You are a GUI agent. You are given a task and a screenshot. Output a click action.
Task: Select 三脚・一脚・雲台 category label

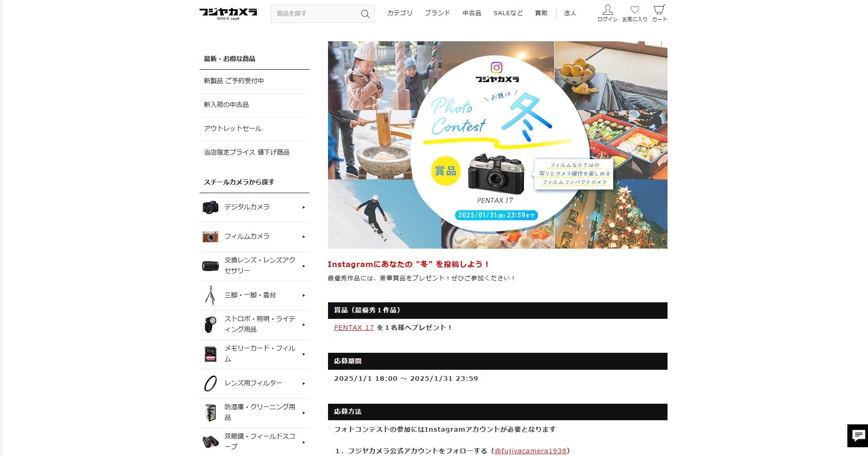(x=250, y=295)
